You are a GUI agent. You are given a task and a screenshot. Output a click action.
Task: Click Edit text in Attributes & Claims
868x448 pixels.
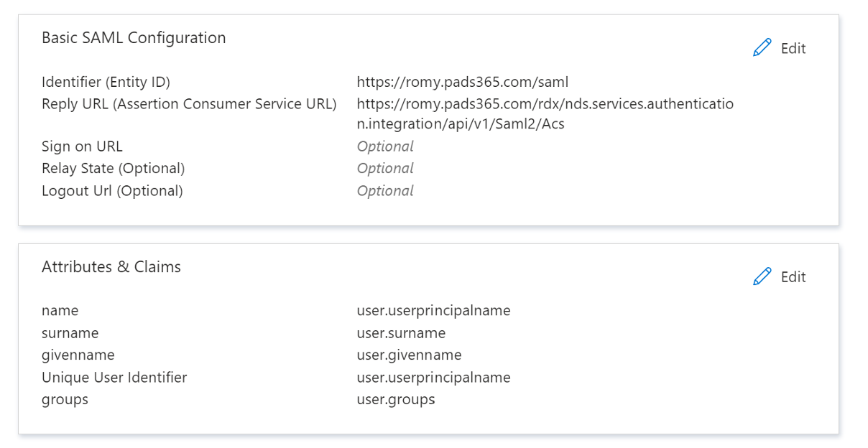pos(793,276)
